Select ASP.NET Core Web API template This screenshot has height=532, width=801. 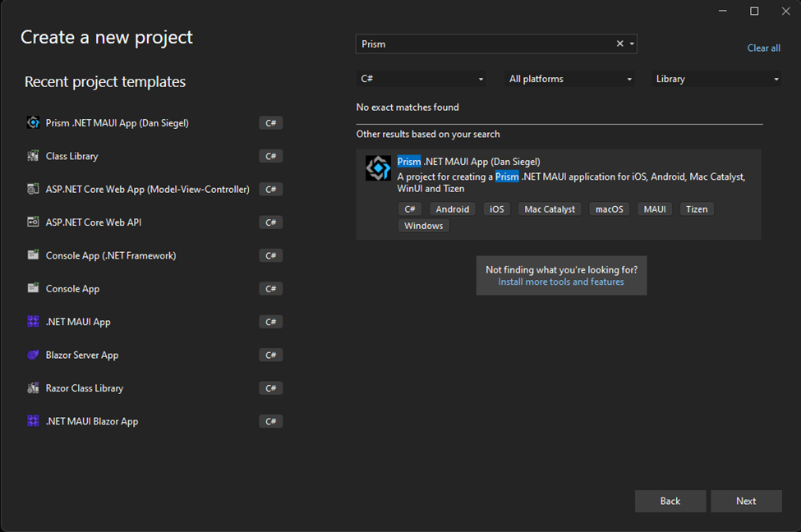pyautogui.click(x=154, y=222)
